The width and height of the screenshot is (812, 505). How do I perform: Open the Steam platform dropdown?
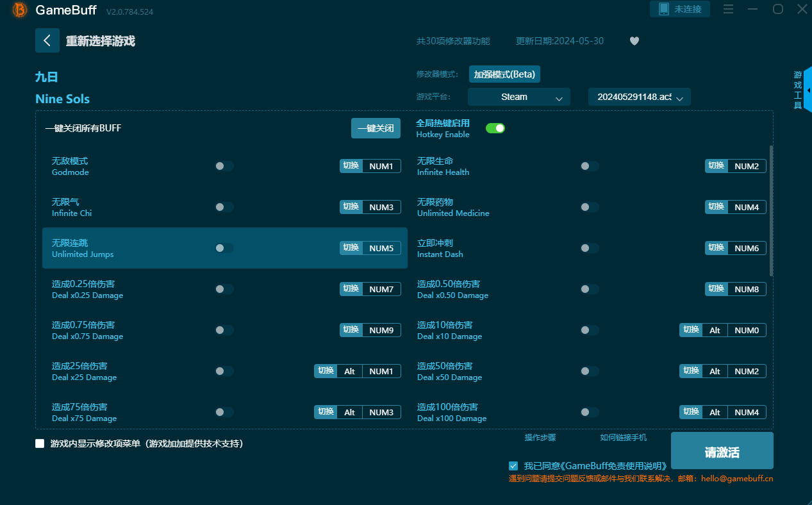coord(518,97)
